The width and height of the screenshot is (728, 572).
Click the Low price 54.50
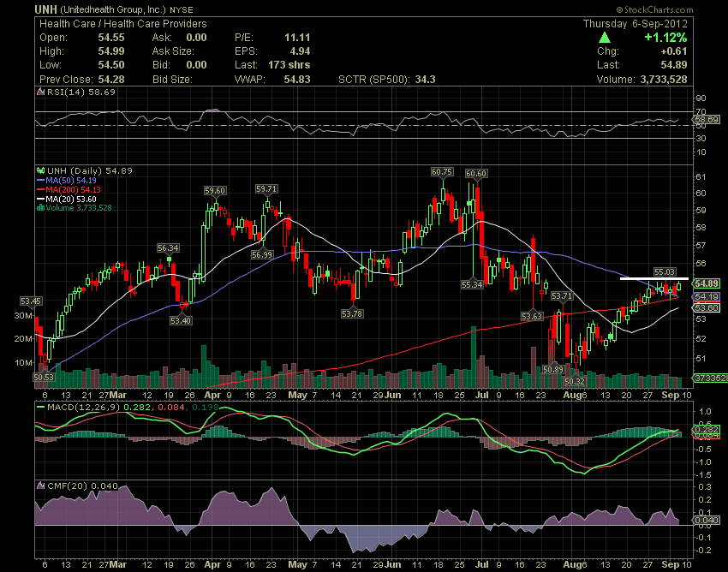pyautogui.click(x=111, y=65)
